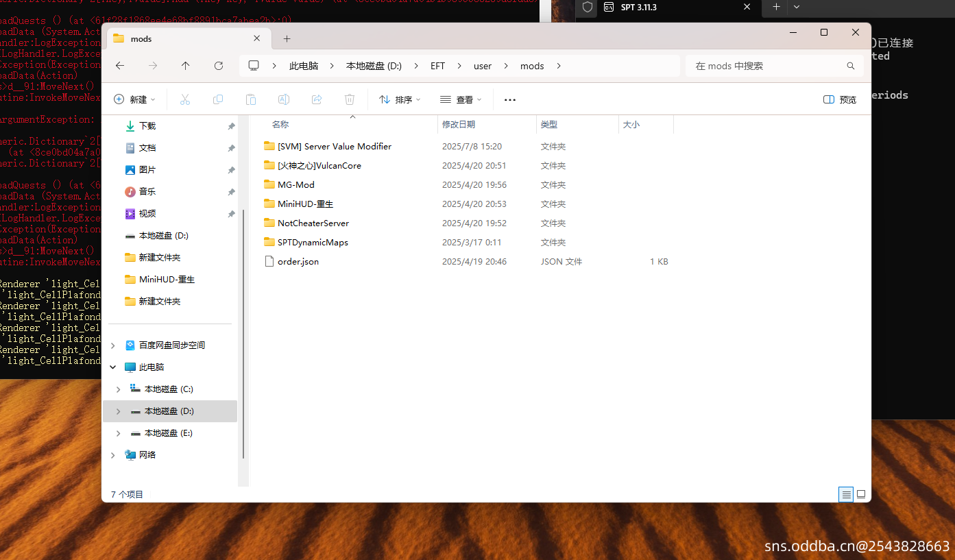Expand the chevron after EFT breadcrumb

pyautogui.click(x=459, y=66)
